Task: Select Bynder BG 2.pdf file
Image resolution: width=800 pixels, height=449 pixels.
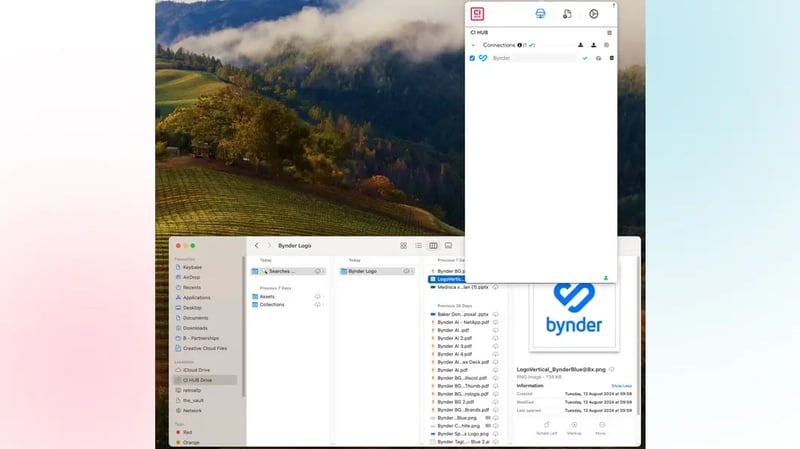Action: [x=456, y=402]
